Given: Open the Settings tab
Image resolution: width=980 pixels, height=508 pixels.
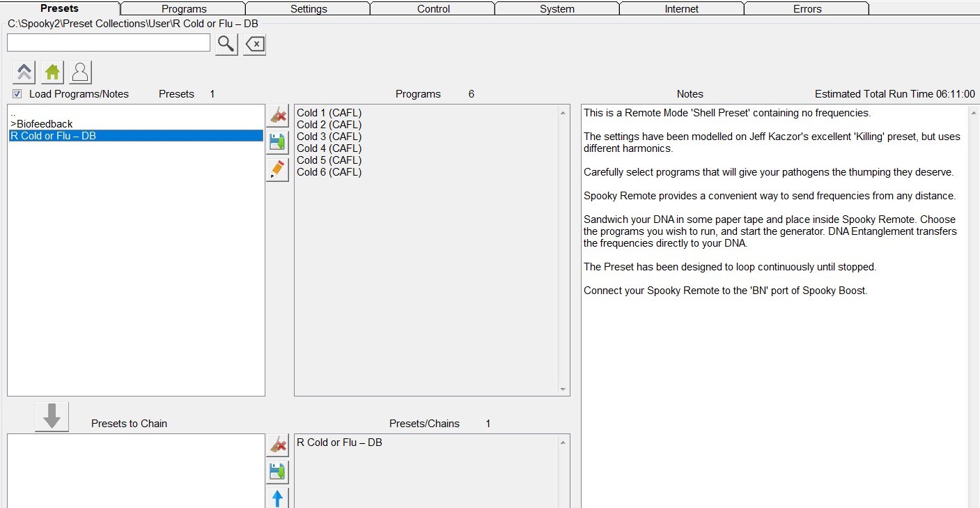Looking at the screenshot, I should (309, 9).
